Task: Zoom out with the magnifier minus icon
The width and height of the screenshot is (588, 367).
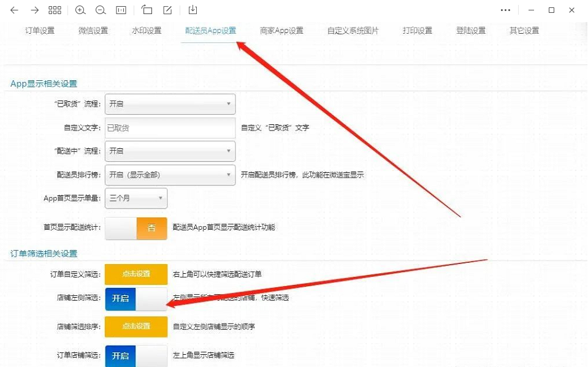Action: [x=101, y=10]
